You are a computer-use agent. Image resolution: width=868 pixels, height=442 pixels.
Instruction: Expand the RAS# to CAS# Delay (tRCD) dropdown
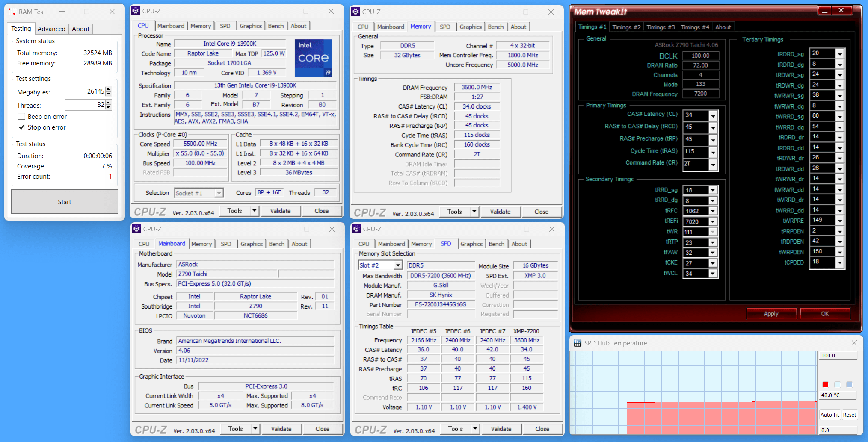click(x=713, y=127)
